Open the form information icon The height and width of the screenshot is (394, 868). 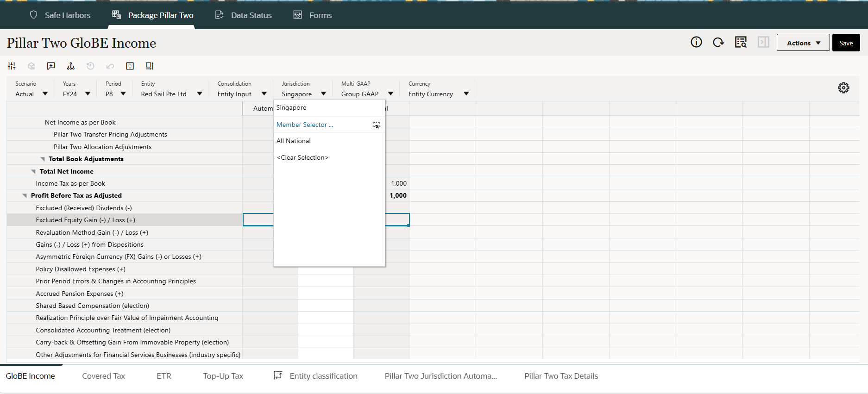(696, 43)
